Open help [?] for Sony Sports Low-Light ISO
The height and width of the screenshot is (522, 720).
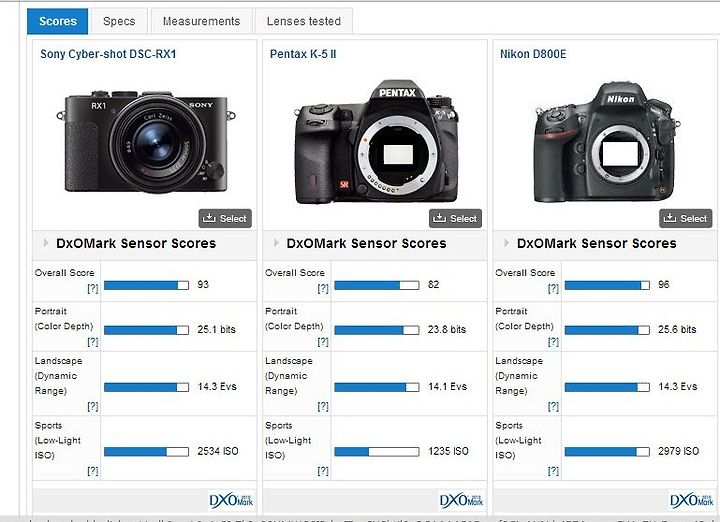(93, 471)
